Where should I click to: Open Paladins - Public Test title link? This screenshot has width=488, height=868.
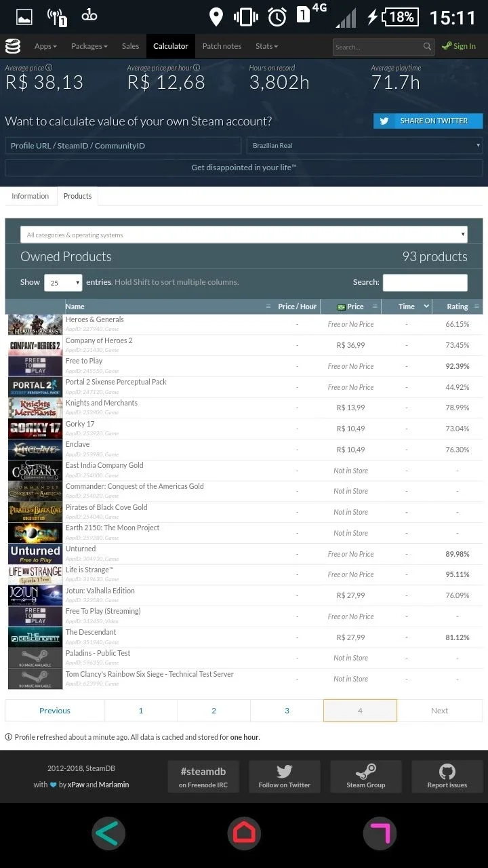98,653
